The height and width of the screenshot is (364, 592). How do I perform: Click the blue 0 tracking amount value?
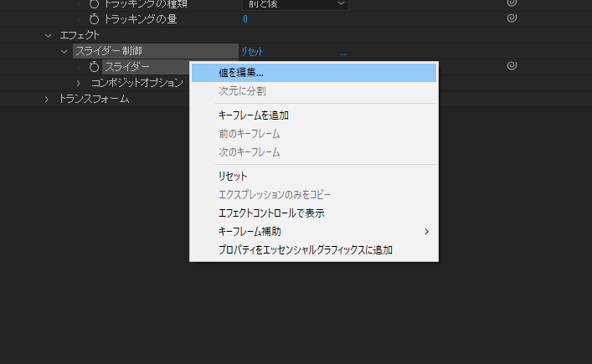pyautogui.click(x=245, y=19)
